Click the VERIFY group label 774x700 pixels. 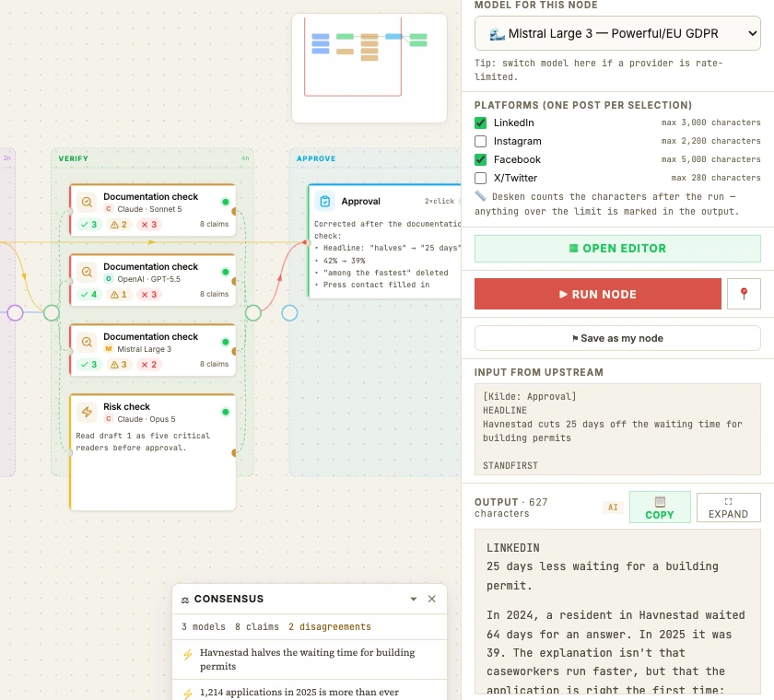click(73, 158)
